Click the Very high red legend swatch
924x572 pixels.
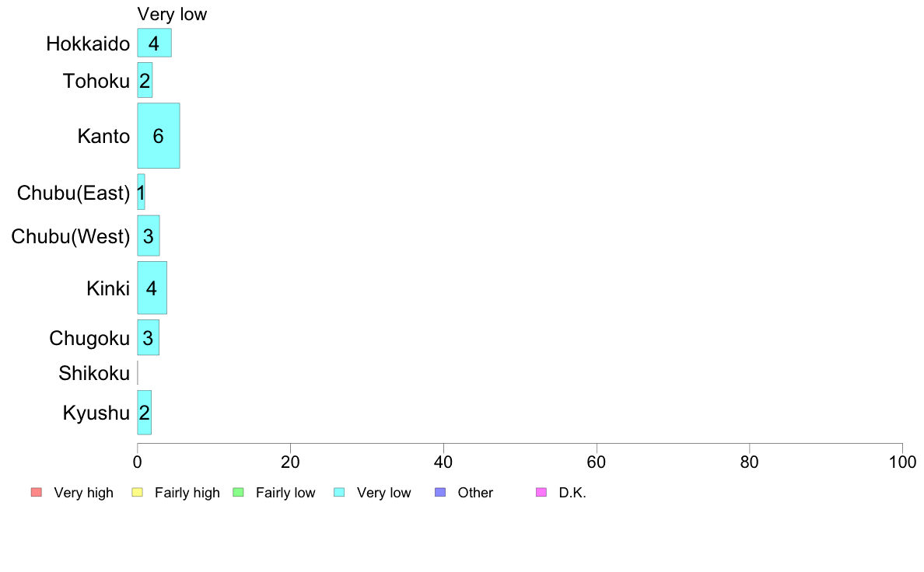tap(37, 493)
